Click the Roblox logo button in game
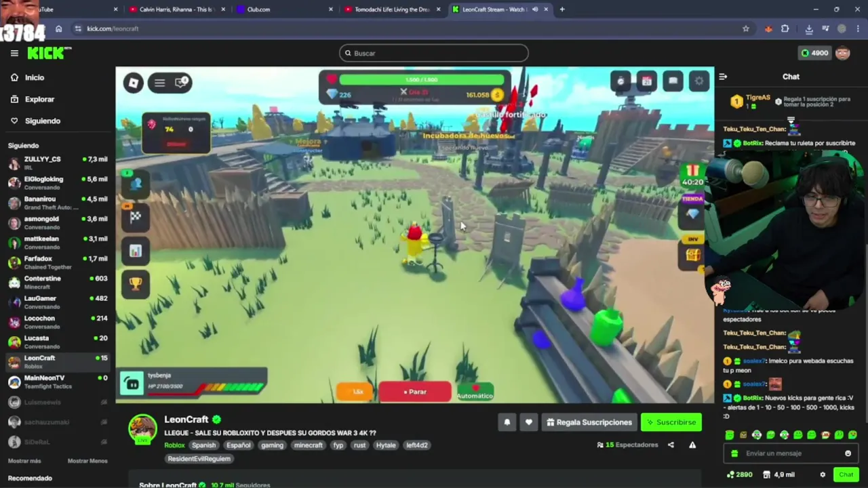The image size is (868, 488). pos(134,83)
